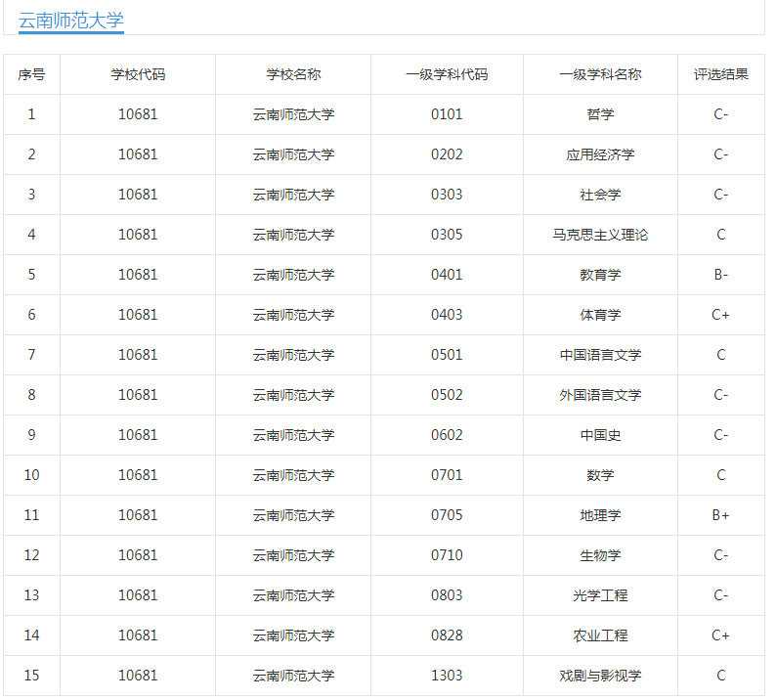Select the 农业工程 subject cell
This screenshot has width=776, height=700.
(x=600, y=635)
